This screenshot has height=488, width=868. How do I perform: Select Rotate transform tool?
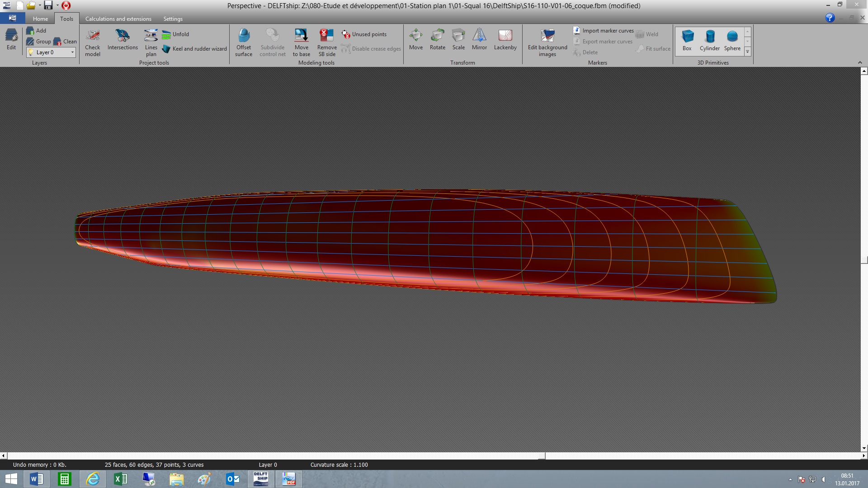point(438,40)
